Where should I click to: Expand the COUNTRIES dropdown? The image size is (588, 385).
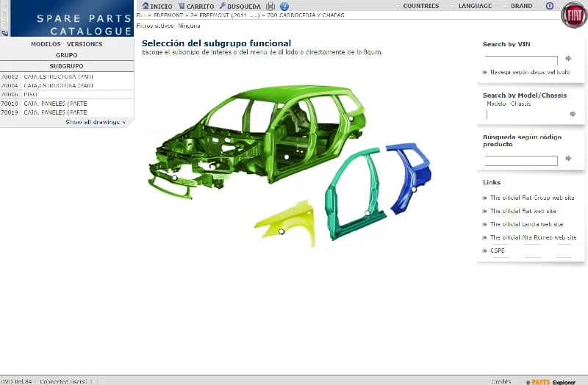point(420,6)
